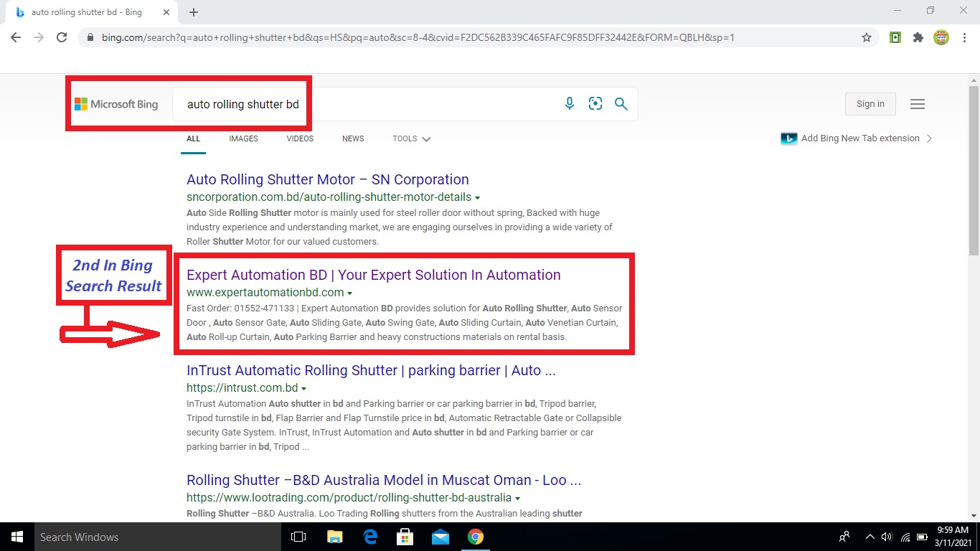The height and width of the screenshot is (551, 980).
Task: Show hidden system tray icons
Action: (x=870, y=537)
